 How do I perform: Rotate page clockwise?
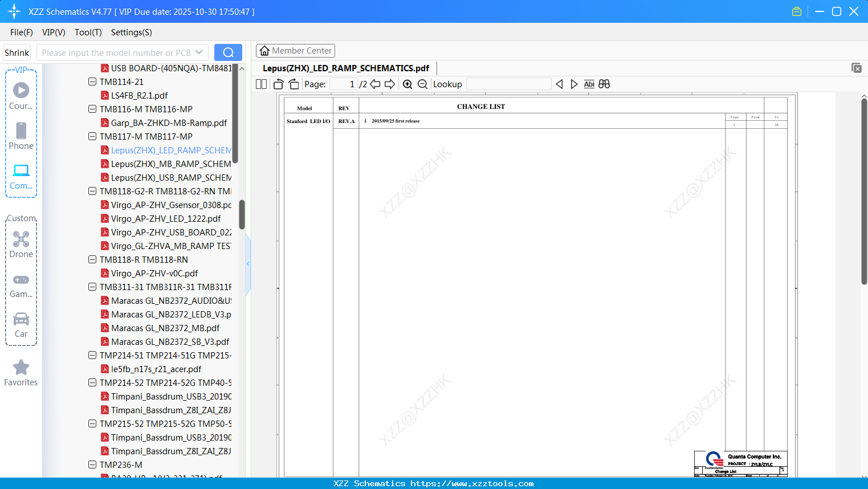pos(294,84)
